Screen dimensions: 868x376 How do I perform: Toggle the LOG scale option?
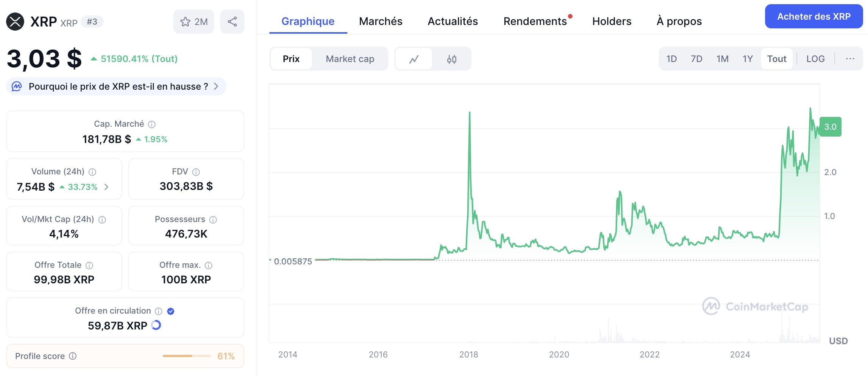tap(815, 59)
